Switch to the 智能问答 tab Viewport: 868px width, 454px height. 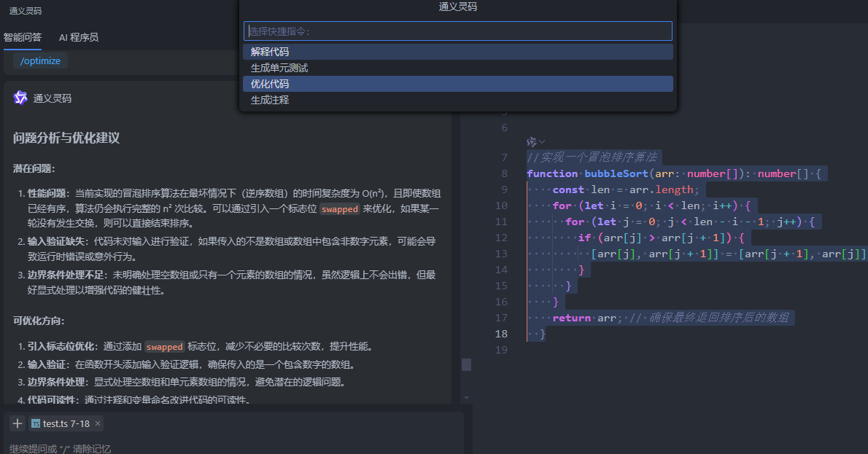point(22,37)
